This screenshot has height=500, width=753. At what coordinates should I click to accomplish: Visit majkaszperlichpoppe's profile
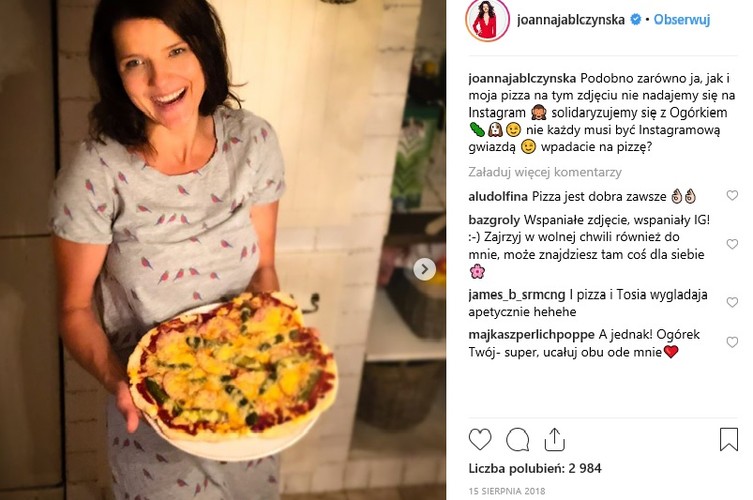pyautogui.click(x=531, y=334)
